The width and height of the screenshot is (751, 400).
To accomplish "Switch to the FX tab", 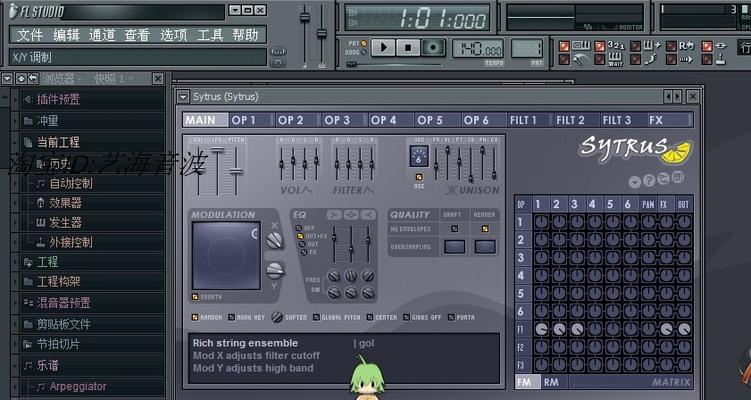I will click(669, 120).
